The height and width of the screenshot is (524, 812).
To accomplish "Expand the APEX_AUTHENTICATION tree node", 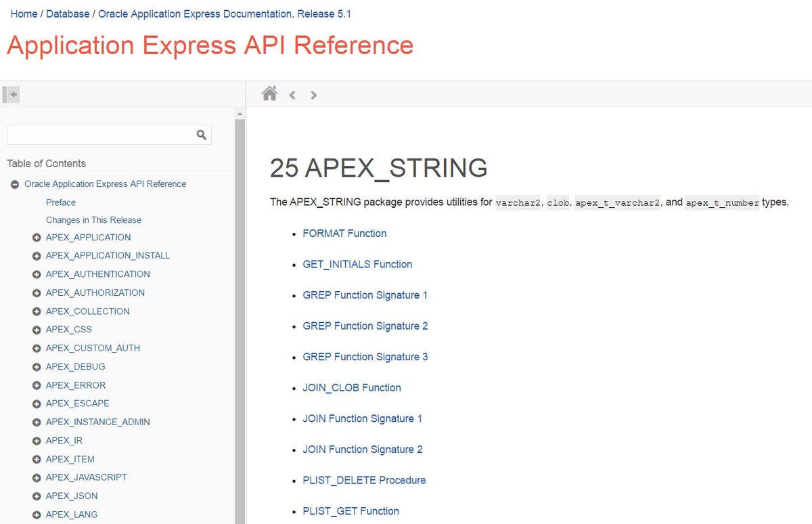I will (37, 274).
